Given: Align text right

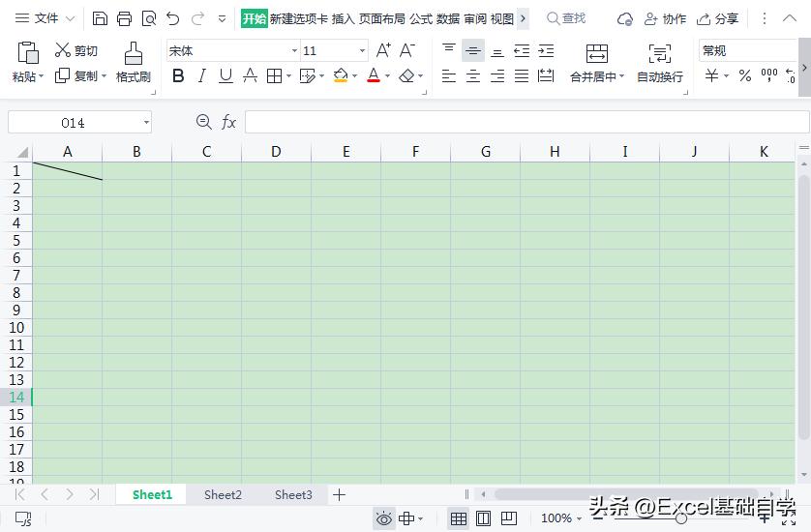Looking at the screenshot, I should [x=497, y=76].
